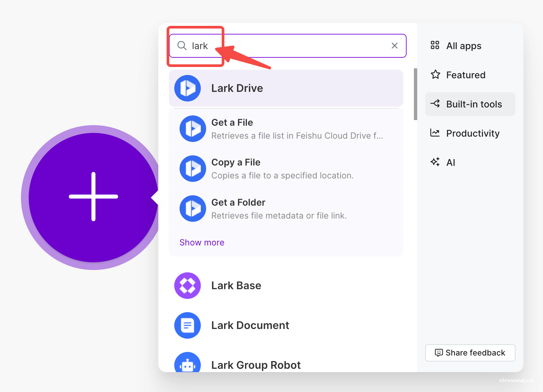Click the Copy a File module icon

pyautogui.click(x=193, y=168)
